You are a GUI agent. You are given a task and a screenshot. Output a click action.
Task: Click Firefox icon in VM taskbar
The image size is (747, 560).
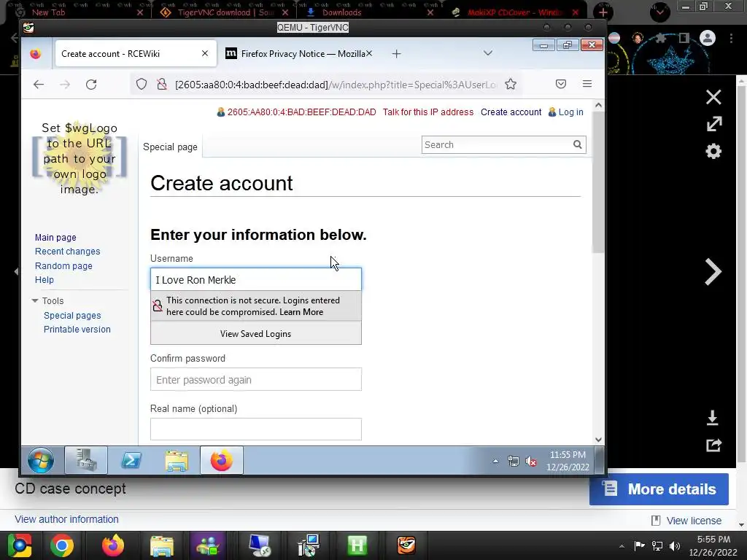[222, 461]
